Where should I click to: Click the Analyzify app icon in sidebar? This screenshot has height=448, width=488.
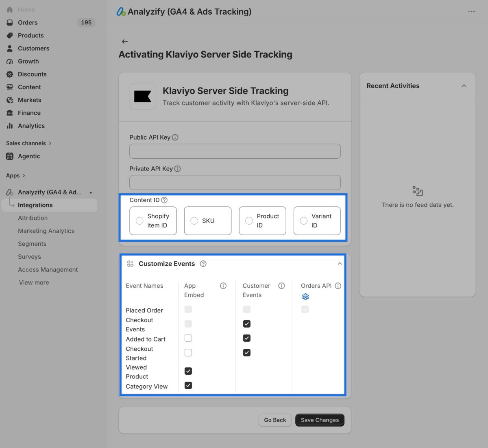point(10,192)
